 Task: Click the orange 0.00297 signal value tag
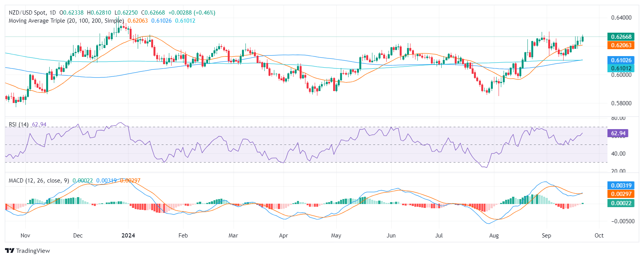(621, 194)
